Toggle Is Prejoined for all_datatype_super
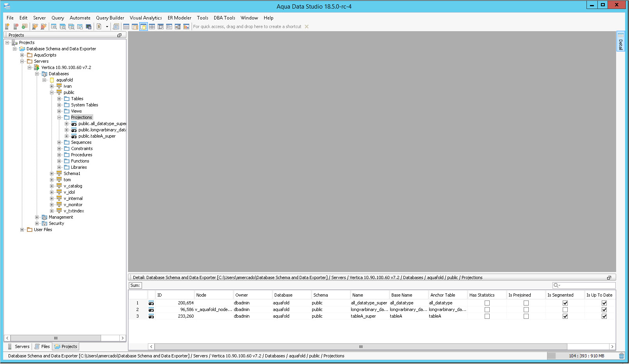629x364 pixels. [526, 303]
